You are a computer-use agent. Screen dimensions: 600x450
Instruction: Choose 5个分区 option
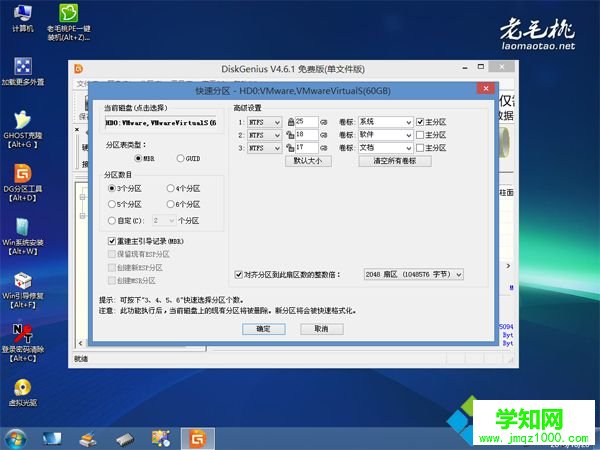coord(125,204)
